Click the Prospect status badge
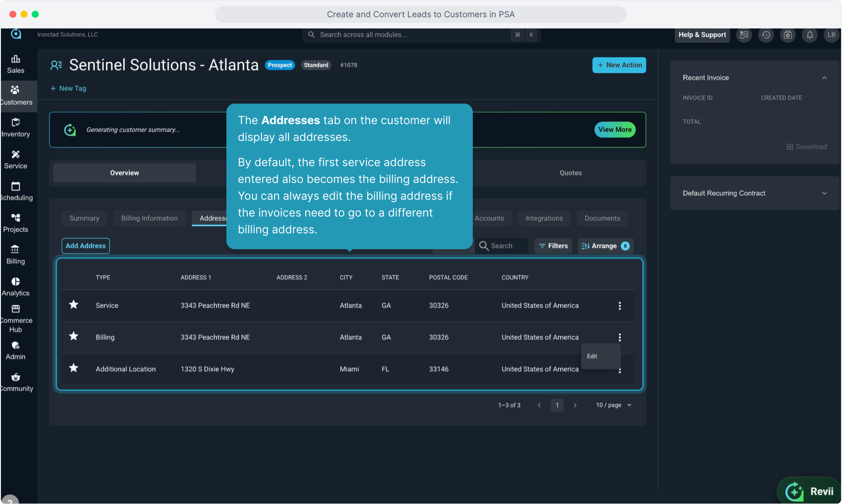The width and height of the screenshot is (842, 504). [280, 65]
